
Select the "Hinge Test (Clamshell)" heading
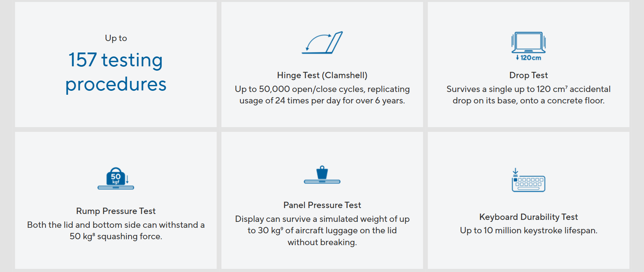pyautogui.click(x=322, y=75)
